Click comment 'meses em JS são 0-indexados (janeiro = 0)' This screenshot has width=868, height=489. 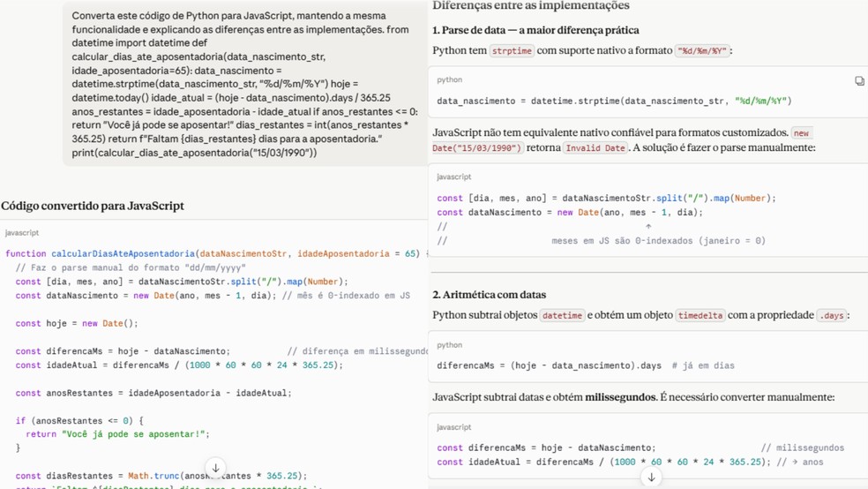(658, 241)
